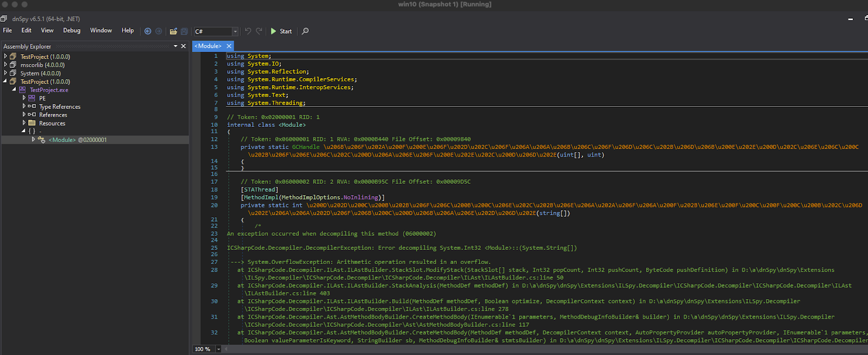Viewport: 868px width, 355px height.
Task: Open the Window menu
Action: coord(101,30)
